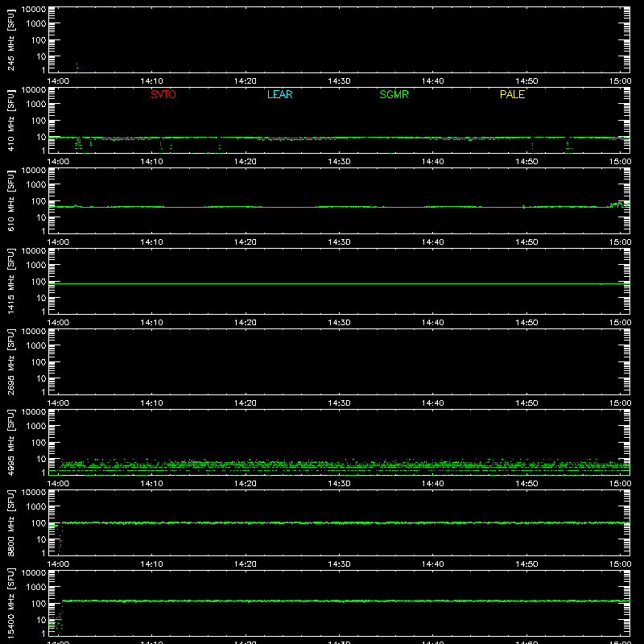Select 14:30 under the 1415 MHz panel
This screenshot has height=644, width=644.
(x=339, y=323)
